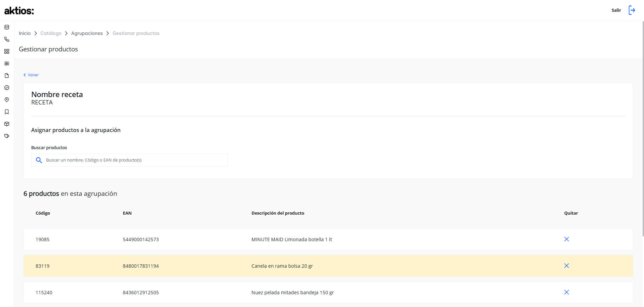Select EAN 8436012912505
Viewport: 644px width, 307px height.
(x=141, y=293)
